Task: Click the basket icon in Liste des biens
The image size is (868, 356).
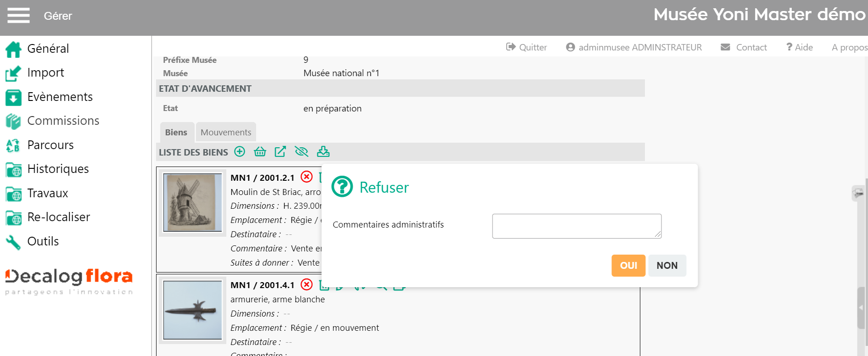Action: coord(260,152)
